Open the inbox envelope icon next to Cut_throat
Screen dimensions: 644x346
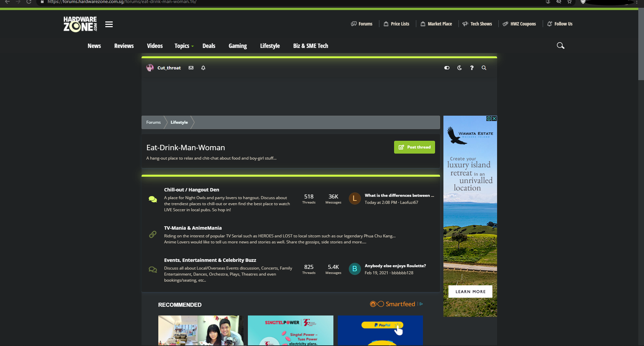tap(191, 68)
